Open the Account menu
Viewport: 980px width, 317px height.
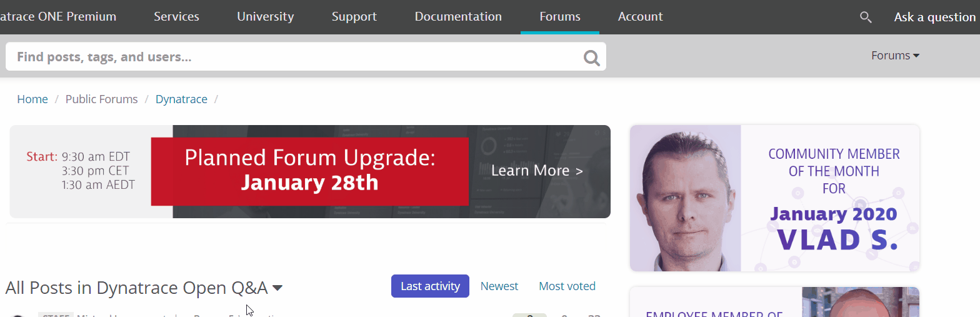click(x=640, y=17)
